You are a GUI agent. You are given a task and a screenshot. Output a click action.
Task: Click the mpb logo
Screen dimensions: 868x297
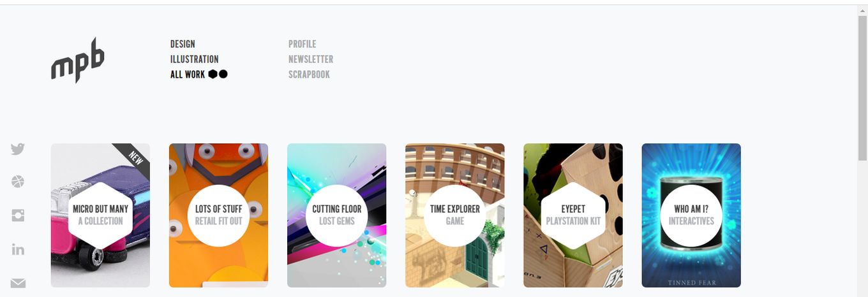tap(77, 61)
